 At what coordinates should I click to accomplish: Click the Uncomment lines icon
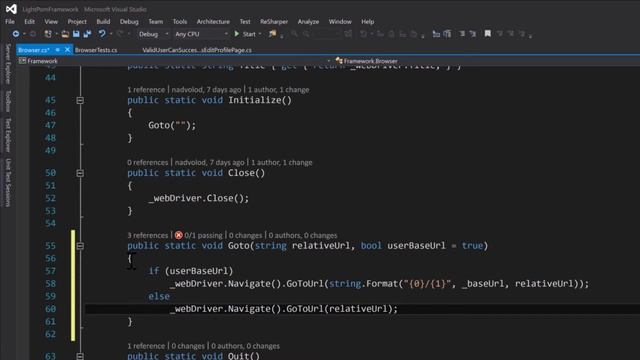point(447,34)
